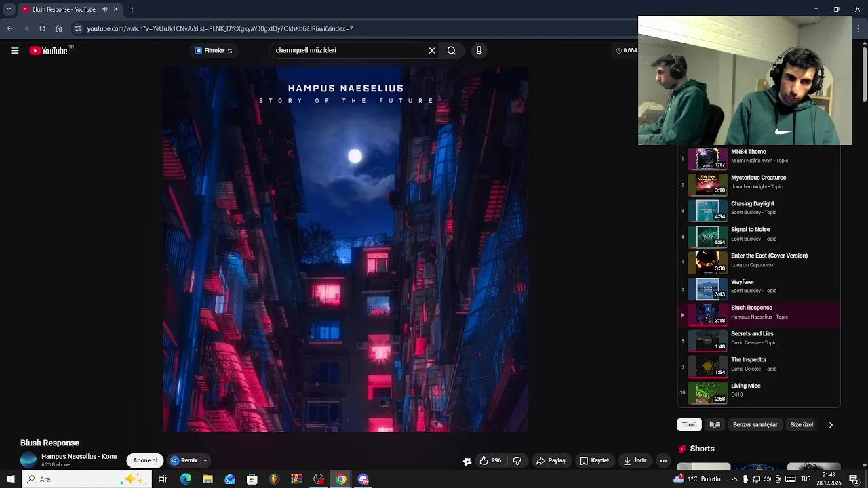Like the video with the thumbs-up icon

click(x=490, y=460)
